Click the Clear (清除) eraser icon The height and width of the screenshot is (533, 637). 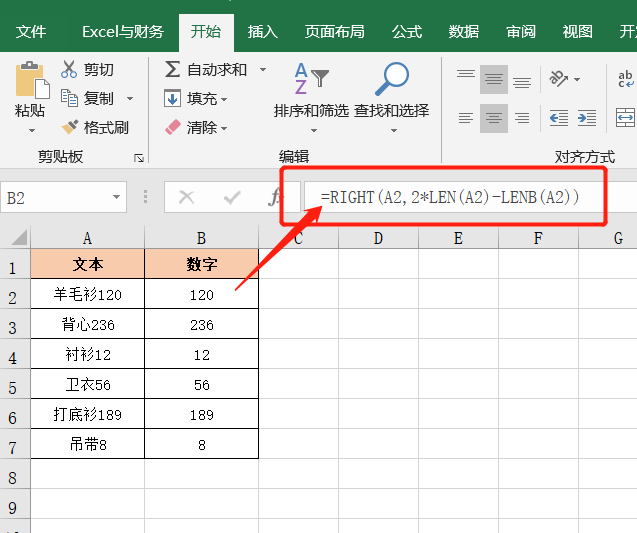(x=173, y=127)
